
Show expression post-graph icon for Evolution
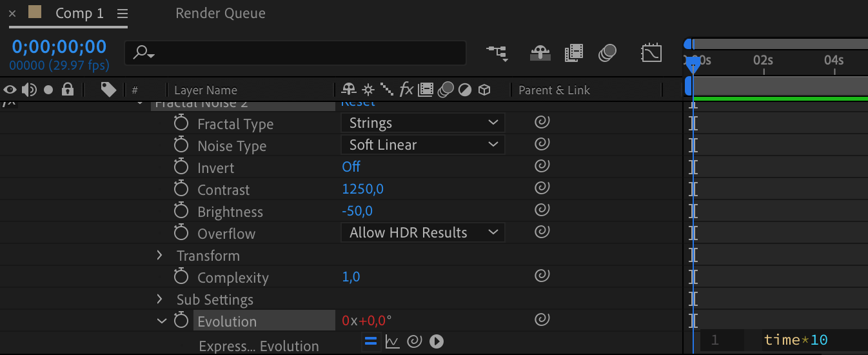point(392,341)
